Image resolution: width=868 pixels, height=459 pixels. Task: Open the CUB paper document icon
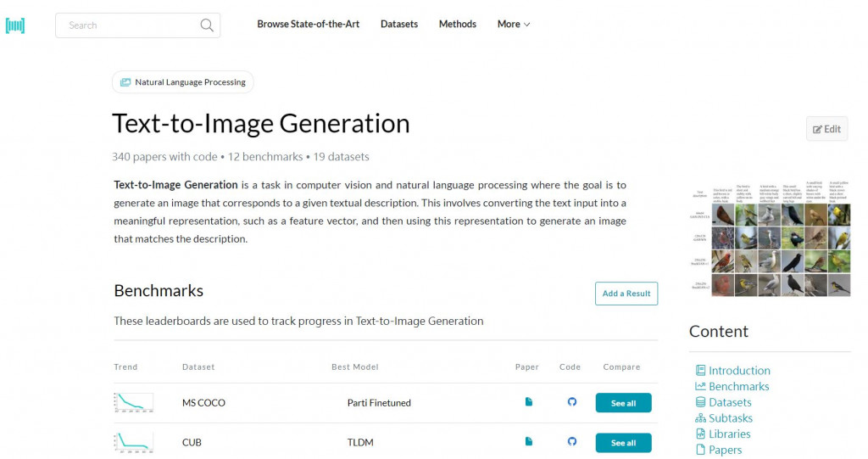pyautogui.click(x=529, y=442)
